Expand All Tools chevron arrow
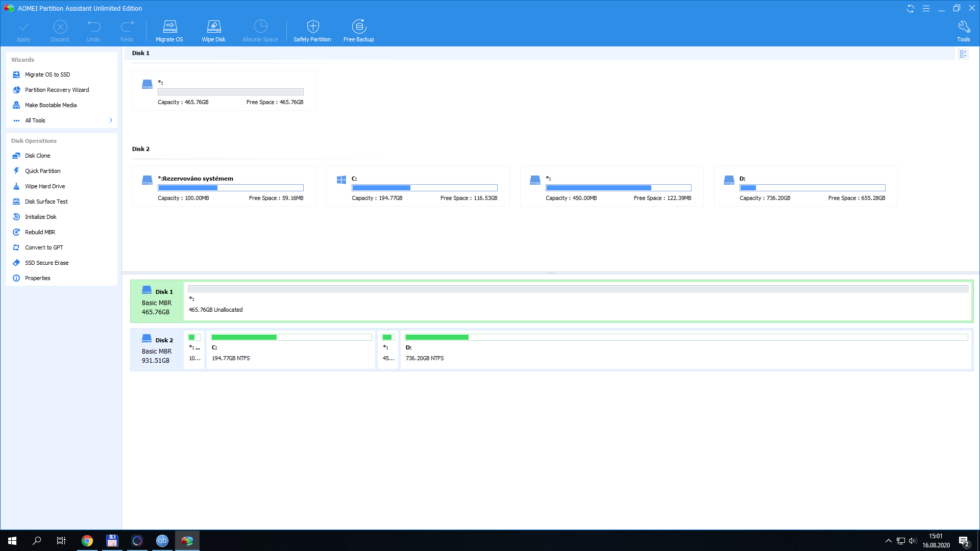Viewport: 980px width, 551px height. [x=111, y=120]
